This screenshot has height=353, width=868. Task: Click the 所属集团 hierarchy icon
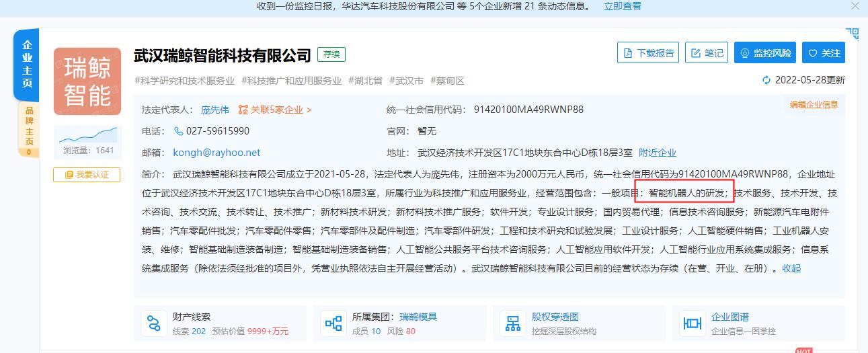(333, 323)
